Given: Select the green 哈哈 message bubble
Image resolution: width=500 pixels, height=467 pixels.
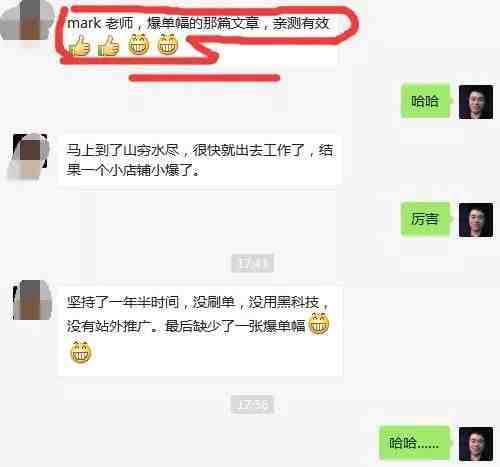Looking at the screenshot, I should coord(426,101).
